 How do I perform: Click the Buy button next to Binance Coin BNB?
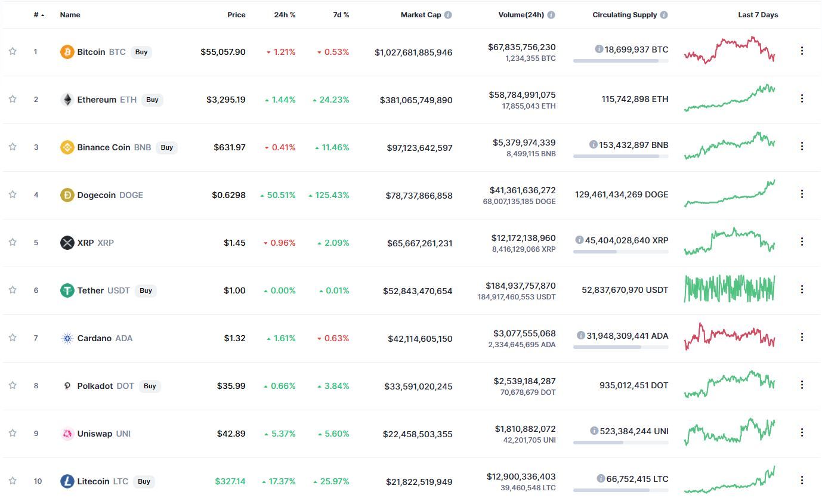[167, 147]
